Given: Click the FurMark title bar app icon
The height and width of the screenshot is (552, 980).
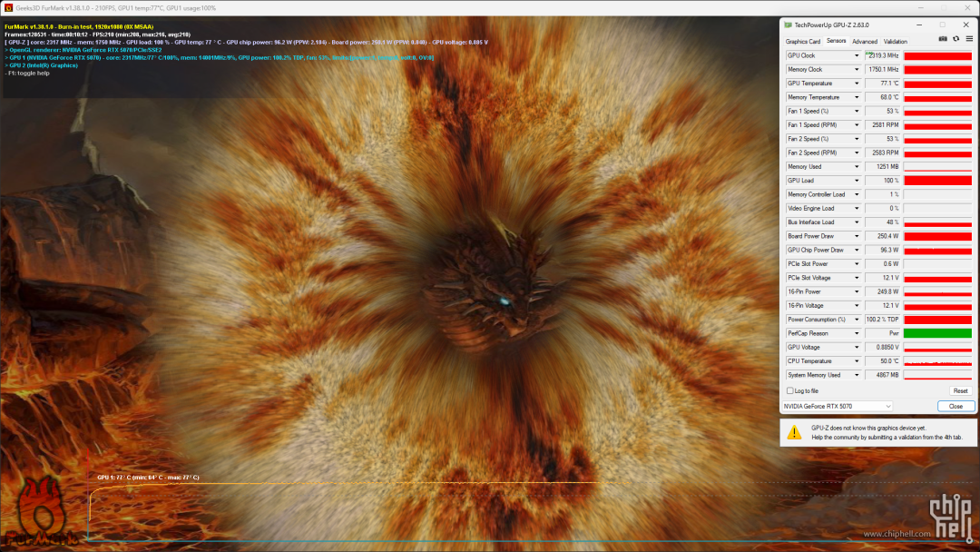Looking at the screenshot, I should (8, 8).
